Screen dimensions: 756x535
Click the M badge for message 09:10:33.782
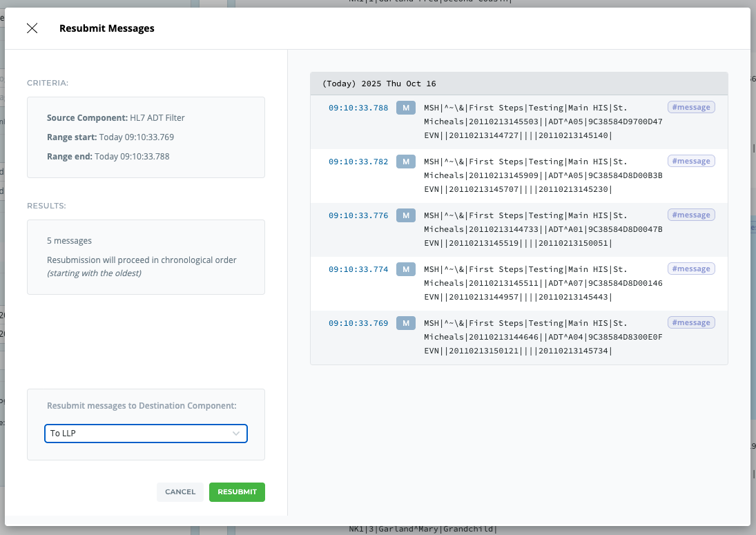click(x=406, y=162)
